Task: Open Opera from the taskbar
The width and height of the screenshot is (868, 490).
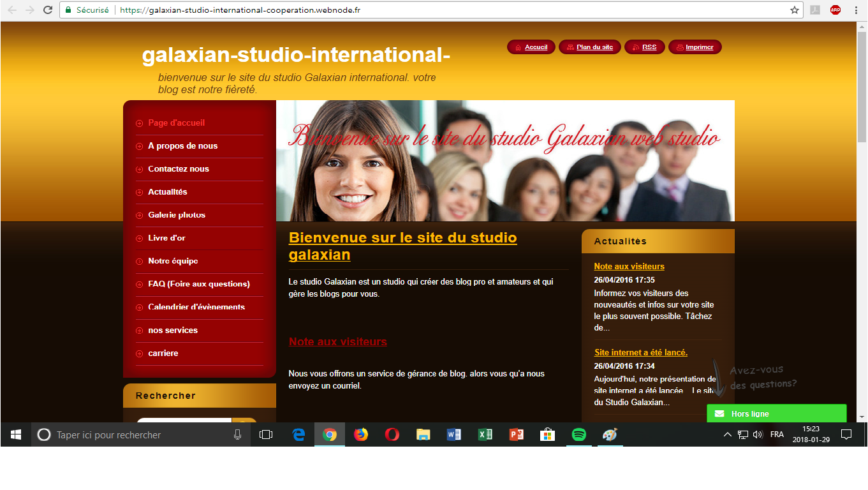Action: [392, 434]
